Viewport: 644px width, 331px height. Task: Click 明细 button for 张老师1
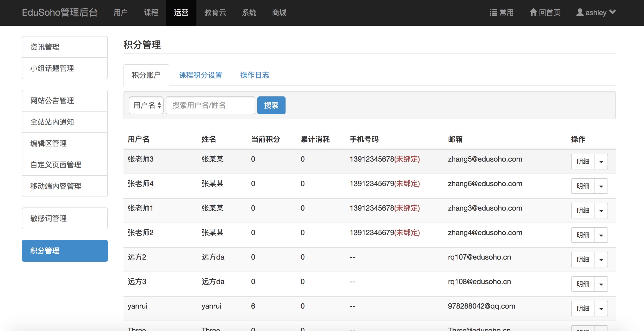[x=583, y=211]
